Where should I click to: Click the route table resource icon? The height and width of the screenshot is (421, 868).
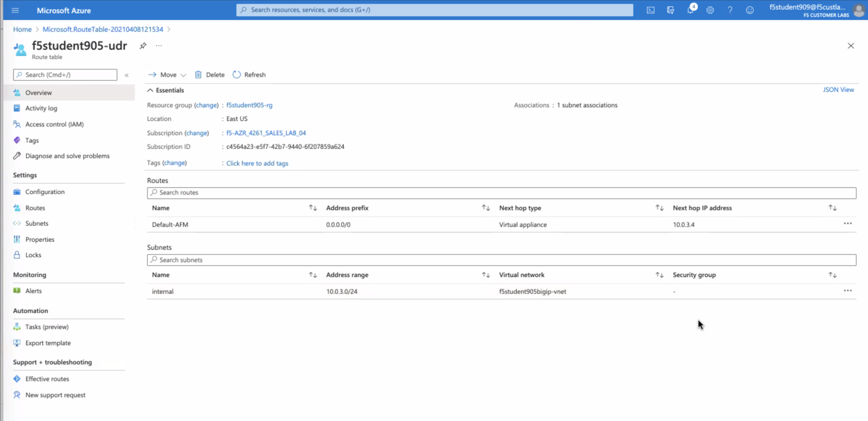(20, 49)
